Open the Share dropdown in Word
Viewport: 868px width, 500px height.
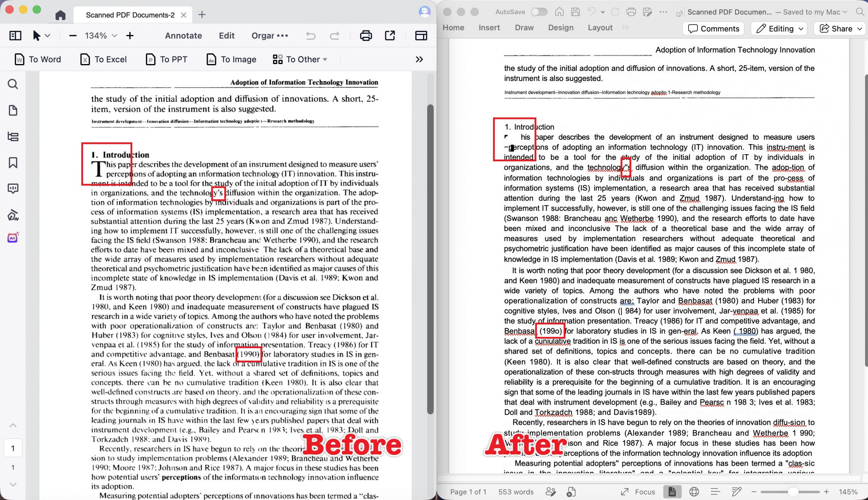point(841,28)
